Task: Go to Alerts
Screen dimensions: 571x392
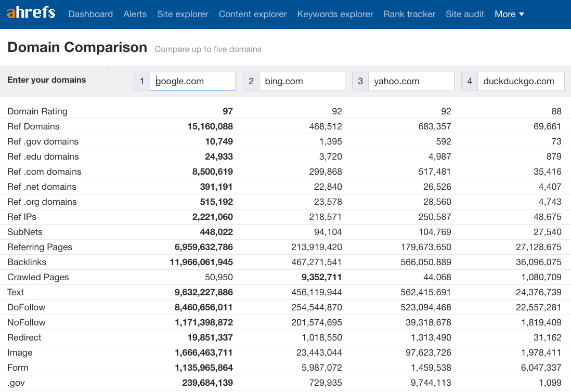Action: (x=135, y=14)
